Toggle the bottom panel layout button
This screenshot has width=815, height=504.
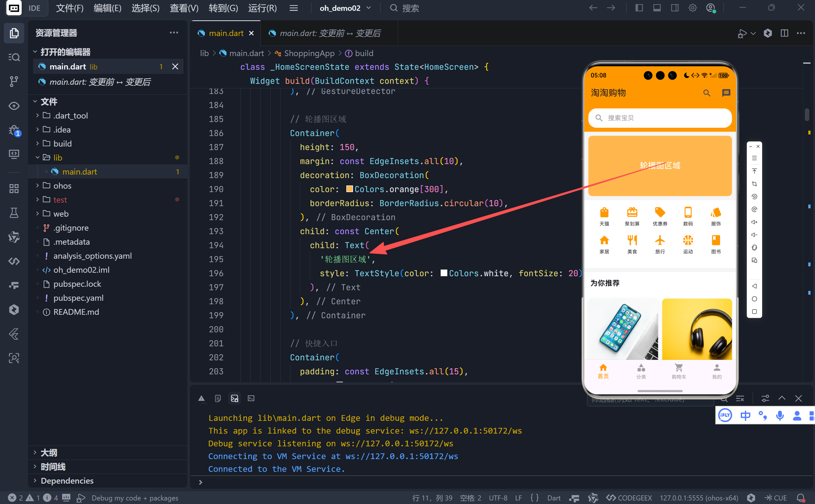coord(657,8)
